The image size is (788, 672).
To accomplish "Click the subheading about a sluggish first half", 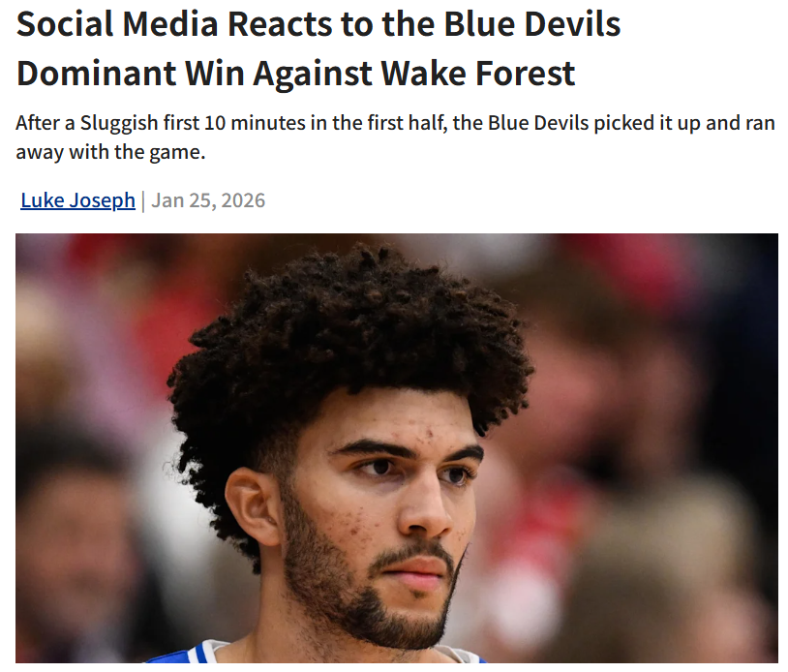I will [396, 137].
